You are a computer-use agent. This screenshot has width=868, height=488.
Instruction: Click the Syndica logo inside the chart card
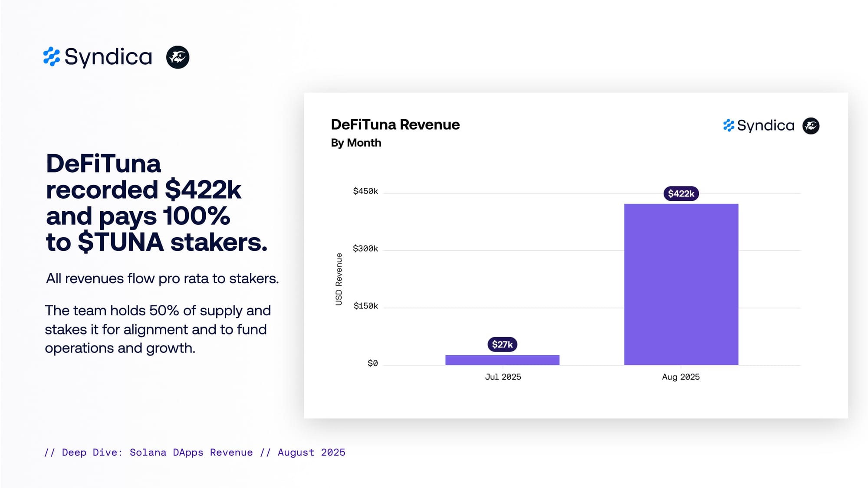pos(759,126)
